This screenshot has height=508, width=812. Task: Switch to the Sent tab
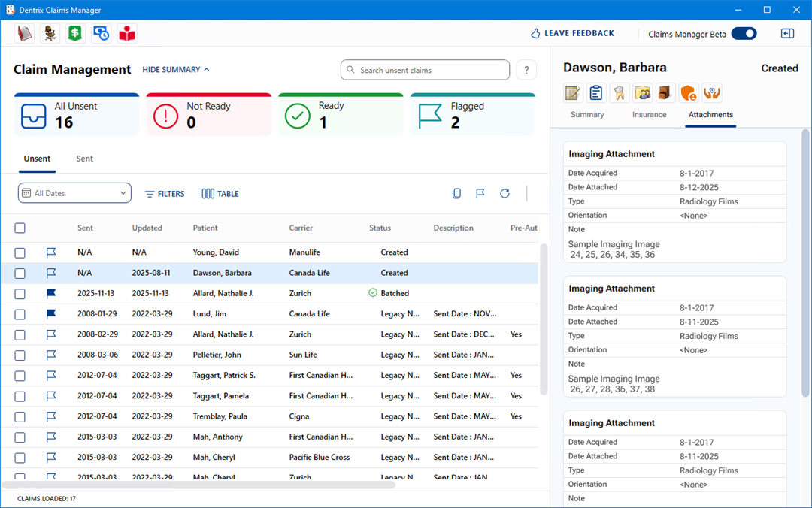pyautogui.click(x=85, y=159)
